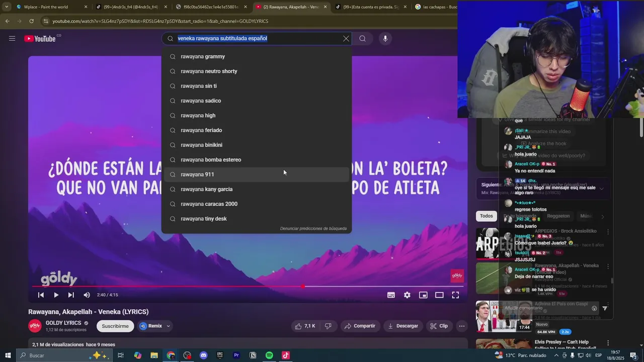
Task: Select suggestion 'rawayana neutro shorty'
Action: tap(257, 71)
